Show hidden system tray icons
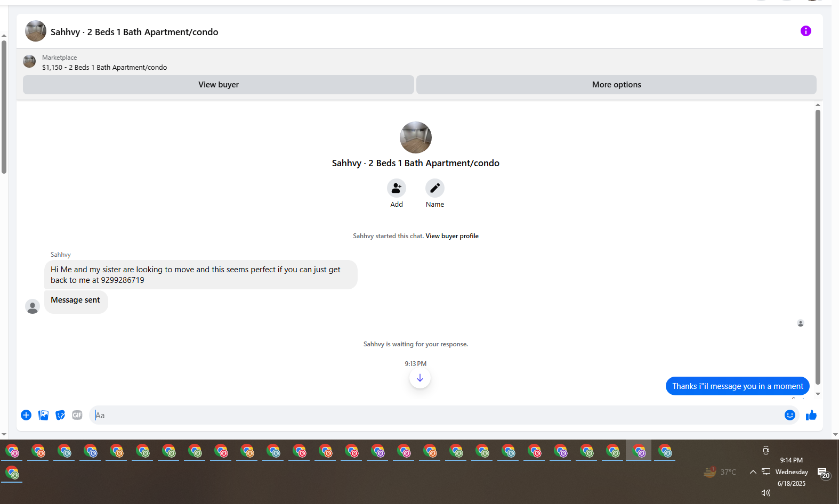Image resolution: width=839 pixels, height=504 pixels. (753, 472)
